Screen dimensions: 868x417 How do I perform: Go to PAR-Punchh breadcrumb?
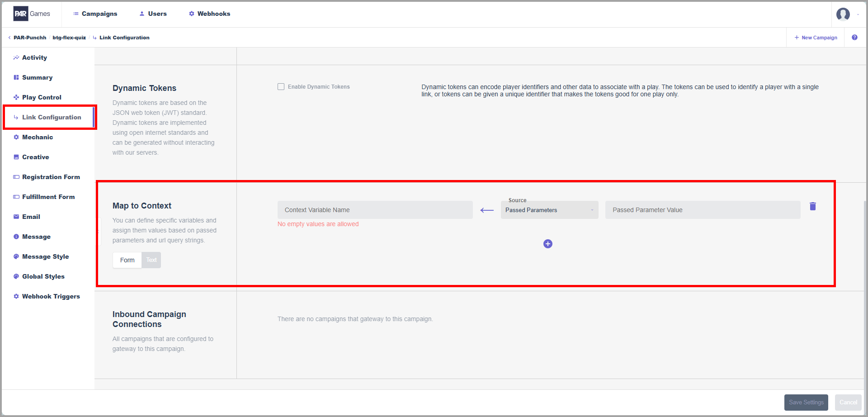[30, 38]
